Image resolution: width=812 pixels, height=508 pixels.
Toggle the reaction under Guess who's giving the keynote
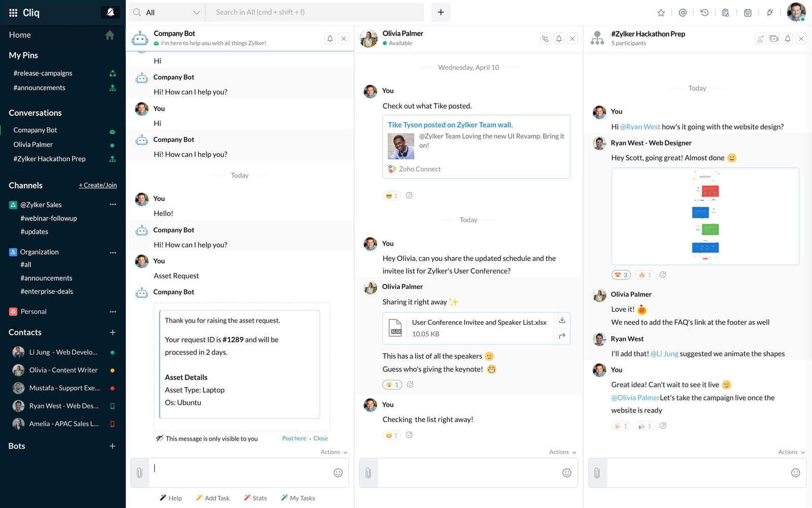pyautogui.click(x=392, y=385)
